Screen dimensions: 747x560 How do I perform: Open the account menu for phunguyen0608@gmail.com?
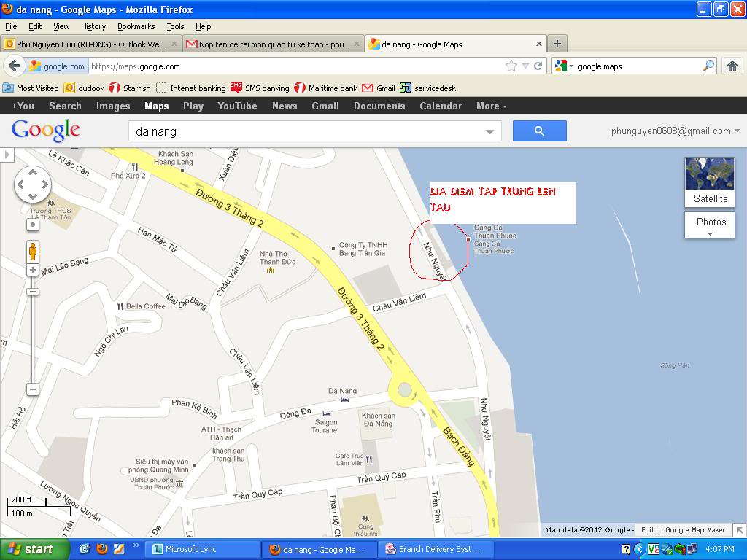click(675, 131)
